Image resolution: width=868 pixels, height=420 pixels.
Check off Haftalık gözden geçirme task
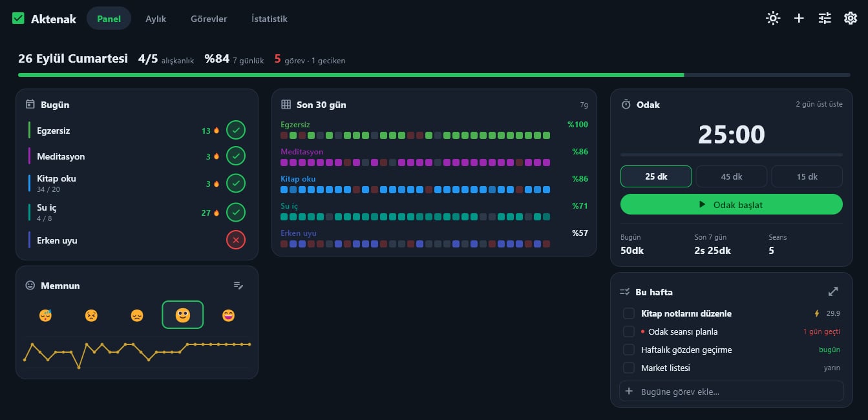click(628, 350)
